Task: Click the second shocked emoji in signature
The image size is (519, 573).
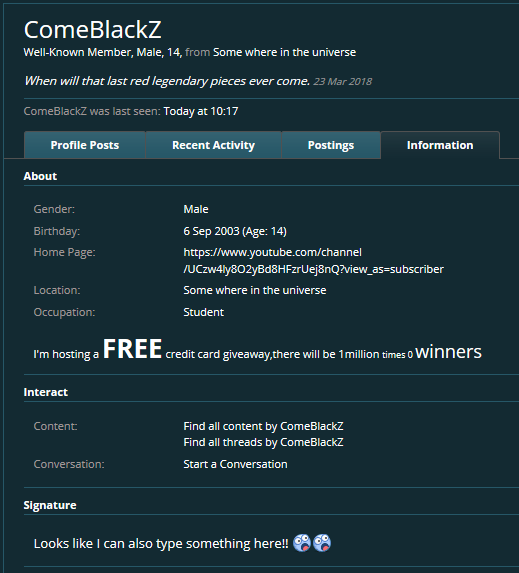Action: [x=322, y=543]
